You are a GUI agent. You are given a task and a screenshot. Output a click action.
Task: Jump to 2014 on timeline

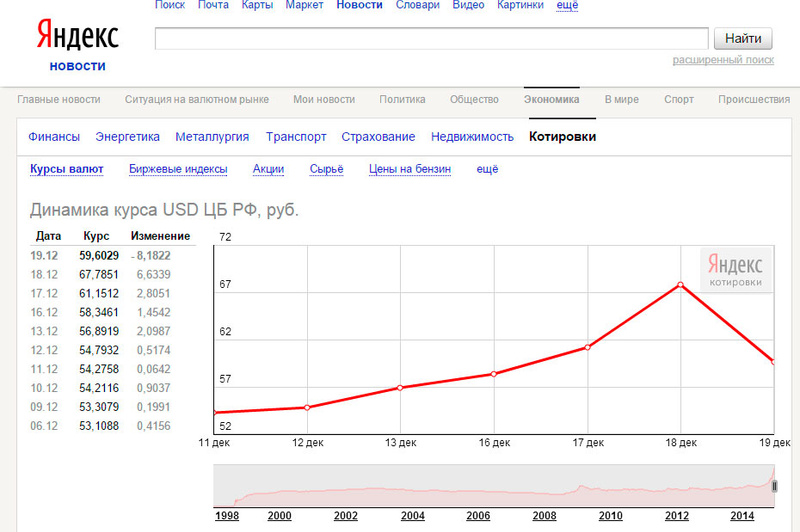742,516
